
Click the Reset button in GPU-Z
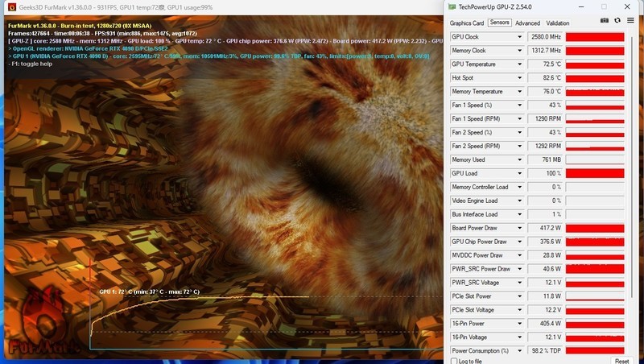coord(621,361)
